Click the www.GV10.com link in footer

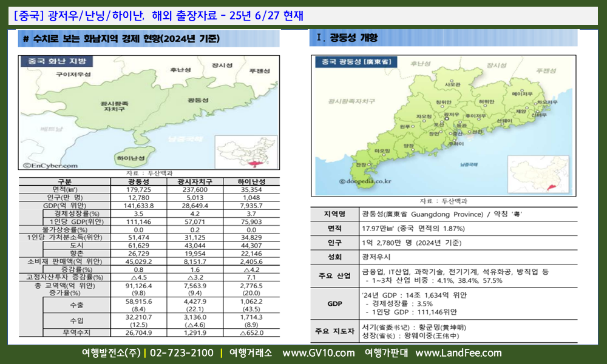(318, 353)
